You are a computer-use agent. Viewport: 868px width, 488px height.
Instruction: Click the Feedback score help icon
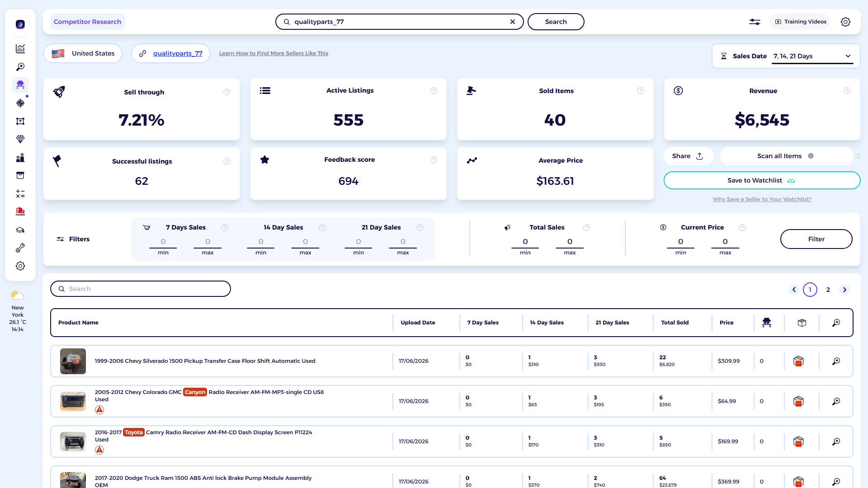click(x=434, y=160)
